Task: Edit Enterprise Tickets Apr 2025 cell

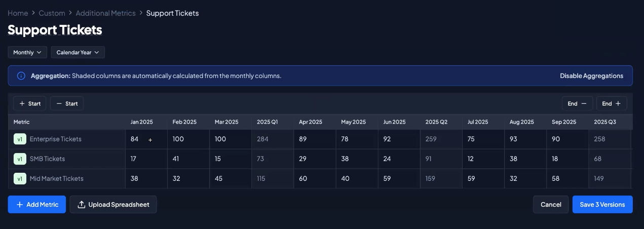Action: [315, 139]
